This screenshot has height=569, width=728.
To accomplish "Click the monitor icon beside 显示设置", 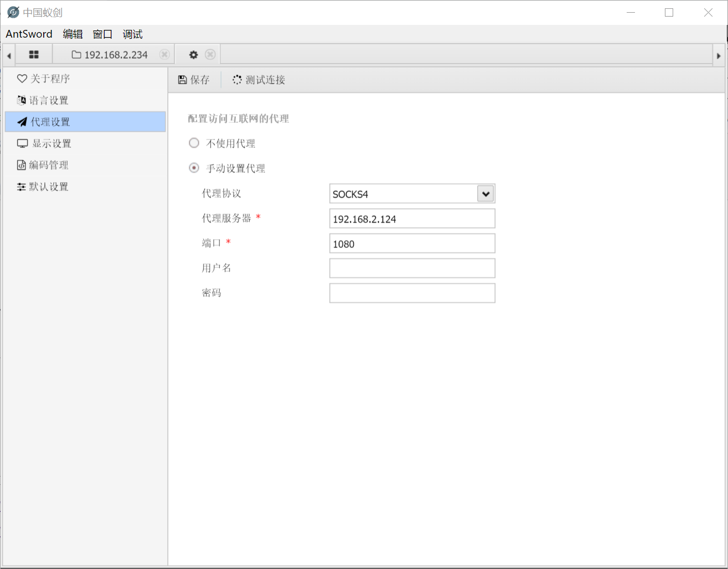I will point(22,143).
